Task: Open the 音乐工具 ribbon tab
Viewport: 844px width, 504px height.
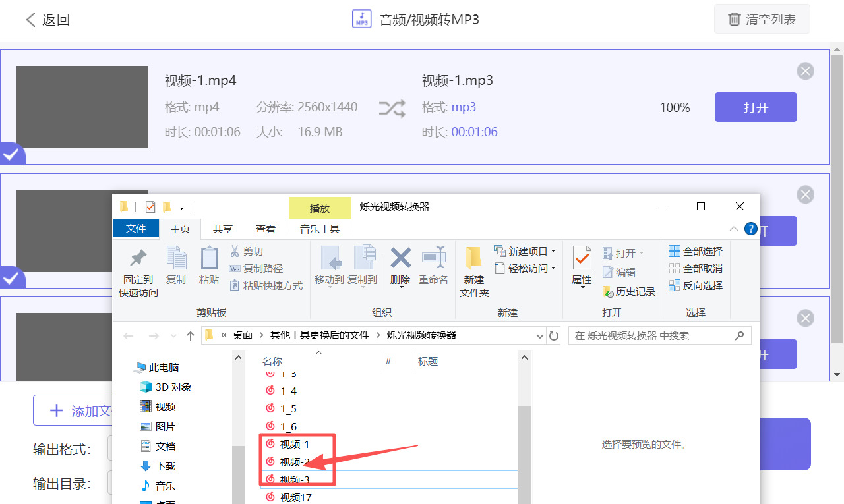Action: [x=320, y=229]
